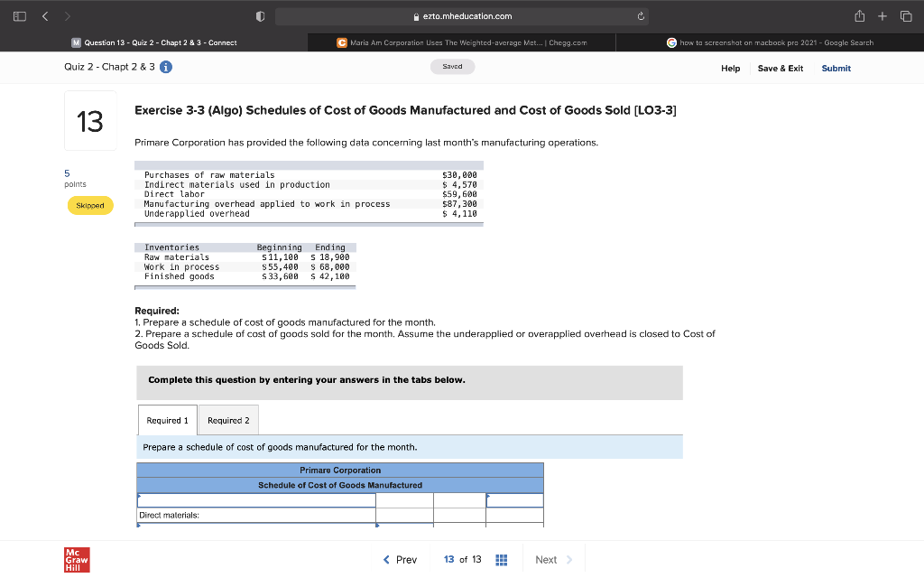Open the question navigator grid icon
924x578 pixels.
point(502,559)
